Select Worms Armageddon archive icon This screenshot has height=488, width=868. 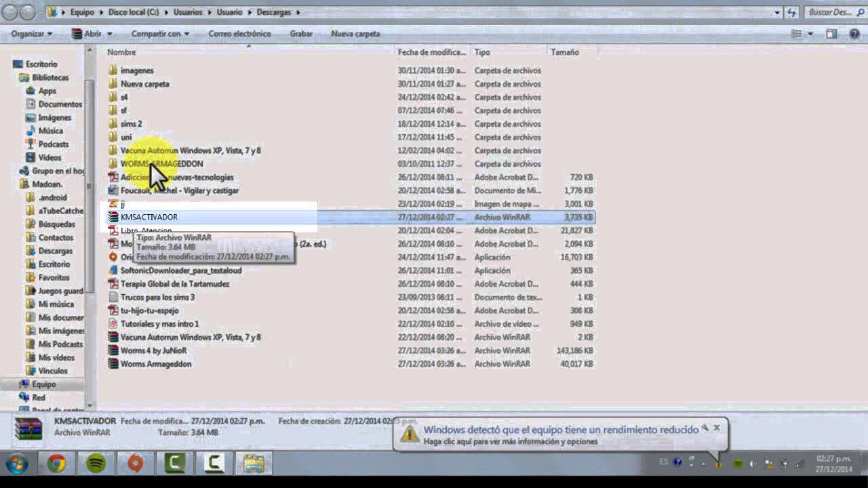click(113, 364)
